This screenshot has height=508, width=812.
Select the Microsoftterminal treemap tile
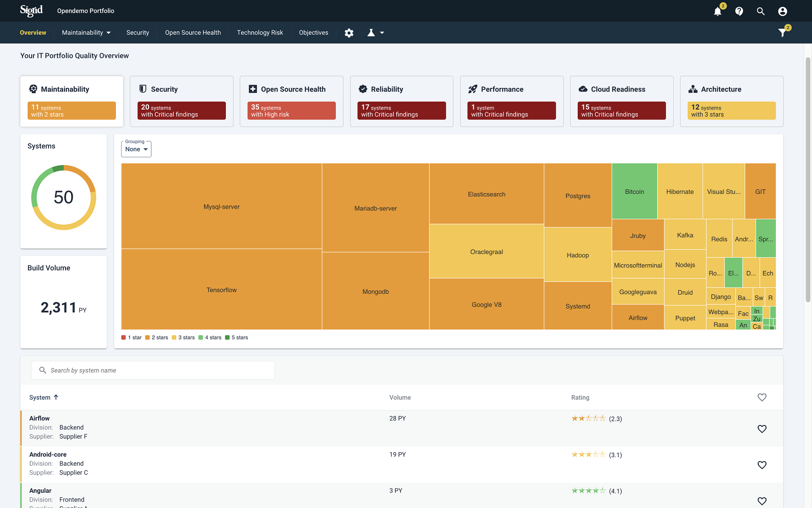[x=638, y=265]
